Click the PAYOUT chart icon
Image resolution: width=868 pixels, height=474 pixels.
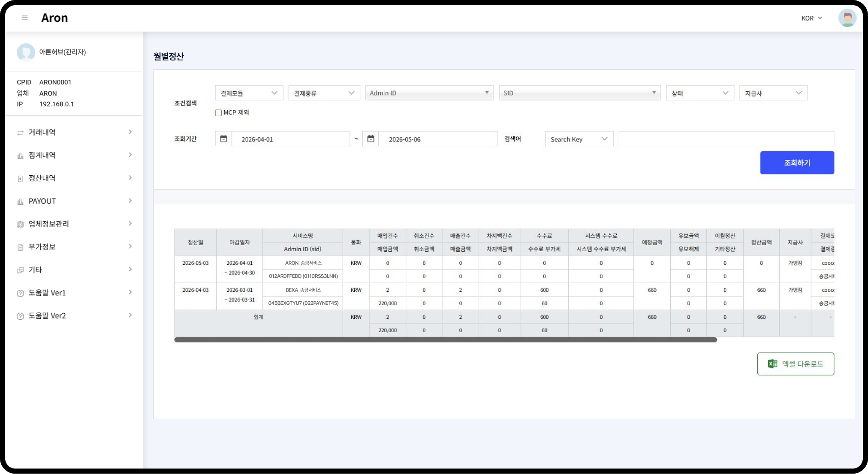tap(20, 201)
